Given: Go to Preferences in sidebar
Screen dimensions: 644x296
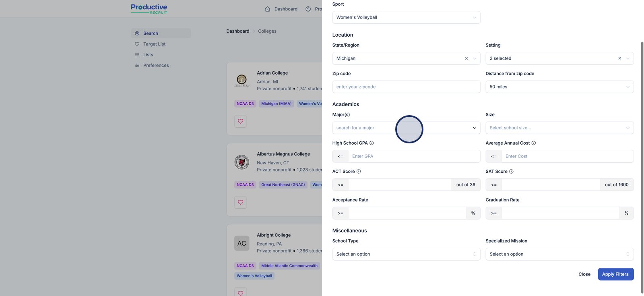Looking at the screenshot, I should click(156, 66).
